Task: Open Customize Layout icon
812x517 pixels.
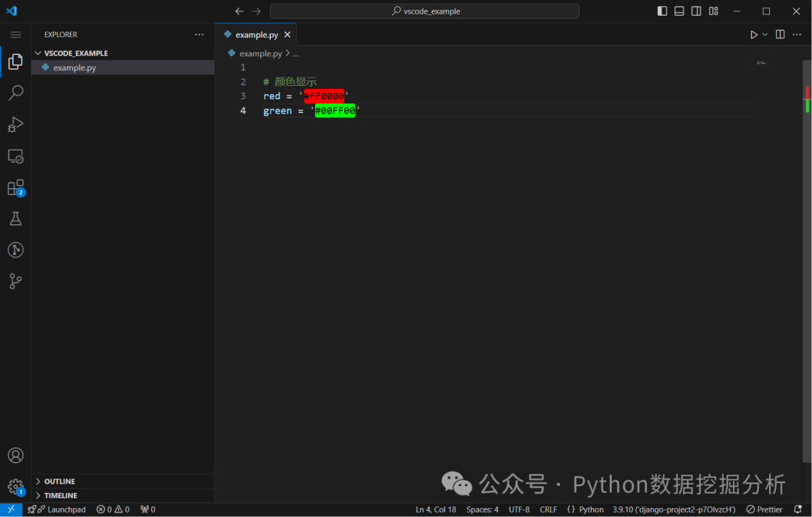Action: (714, 11)
